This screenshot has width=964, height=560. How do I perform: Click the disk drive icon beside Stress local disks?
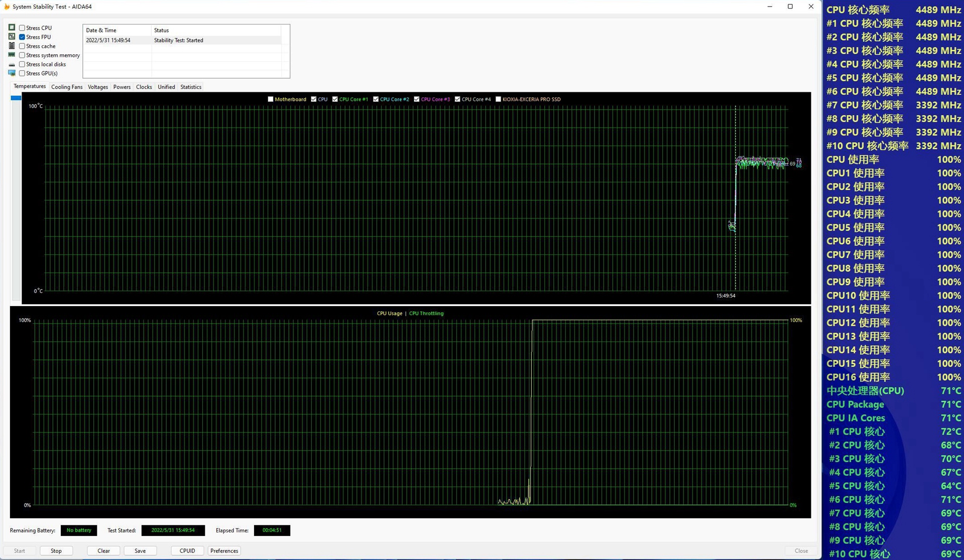coord(12,64)
